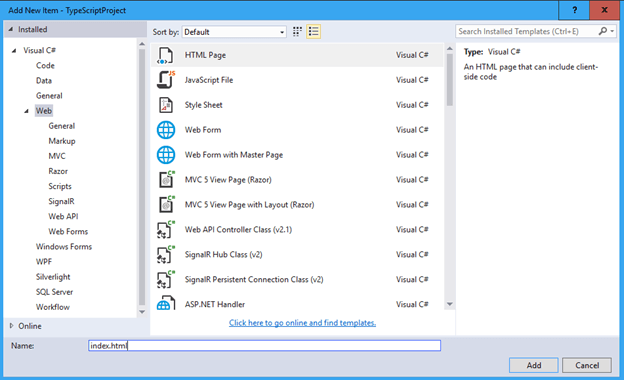624x380 pixels.
Task: Select the "Style Sheet" template name
Action: [x=203, y=105]
